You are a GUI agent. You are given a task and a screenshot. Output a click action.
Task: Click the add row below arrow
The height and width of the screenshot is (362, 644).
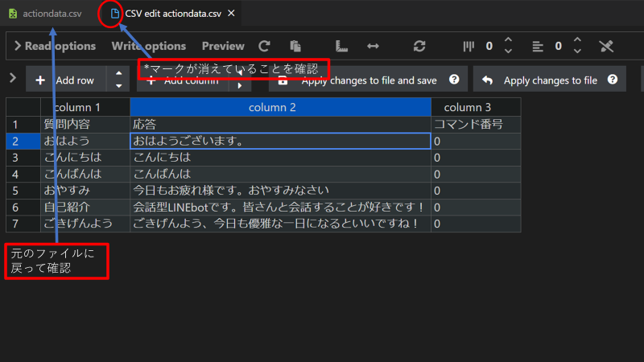[x=118, y=85]
